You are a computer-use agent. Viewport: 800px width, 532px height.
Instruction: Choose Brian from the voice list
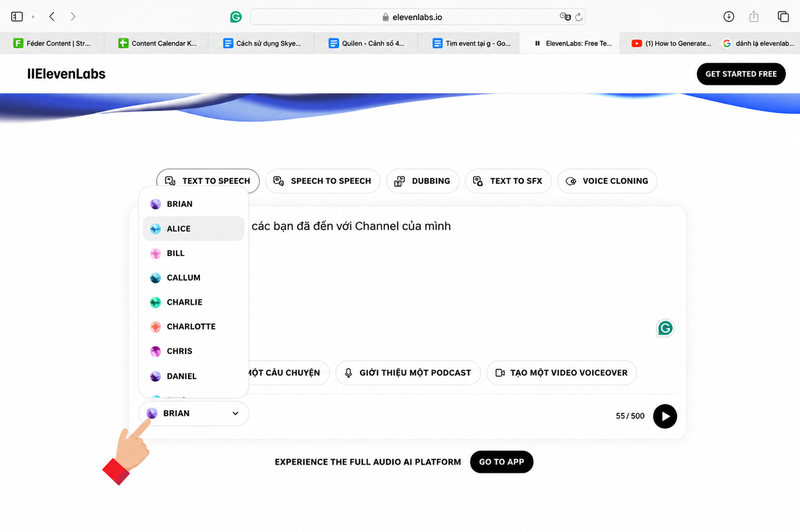click(193, 204)
